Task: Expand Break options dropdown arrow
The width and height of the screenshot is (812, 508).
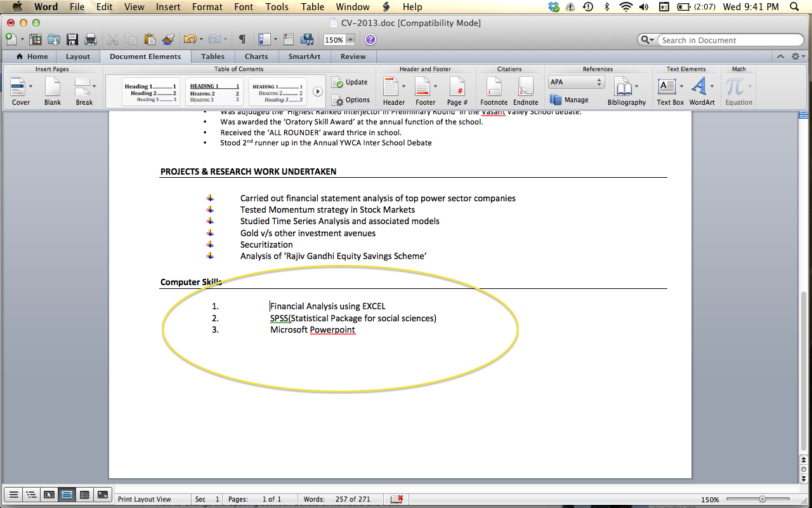Action: [x=94, y=85]
